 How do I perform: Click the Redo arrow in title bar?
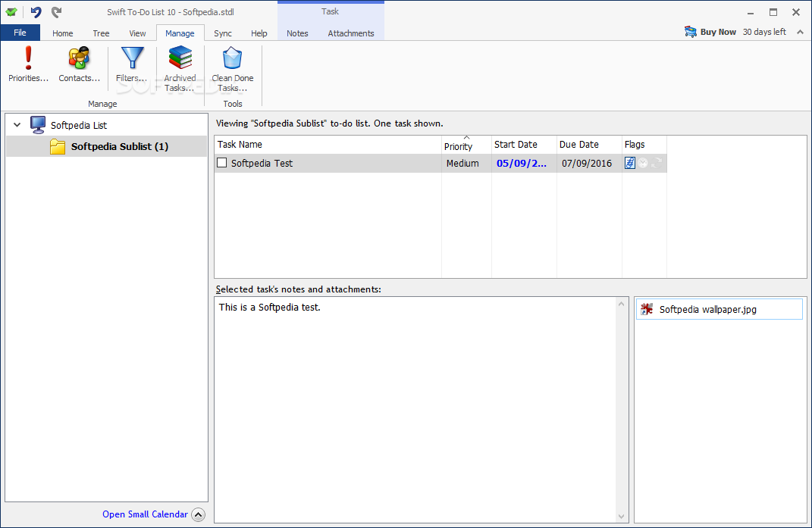tap(56, 12)
